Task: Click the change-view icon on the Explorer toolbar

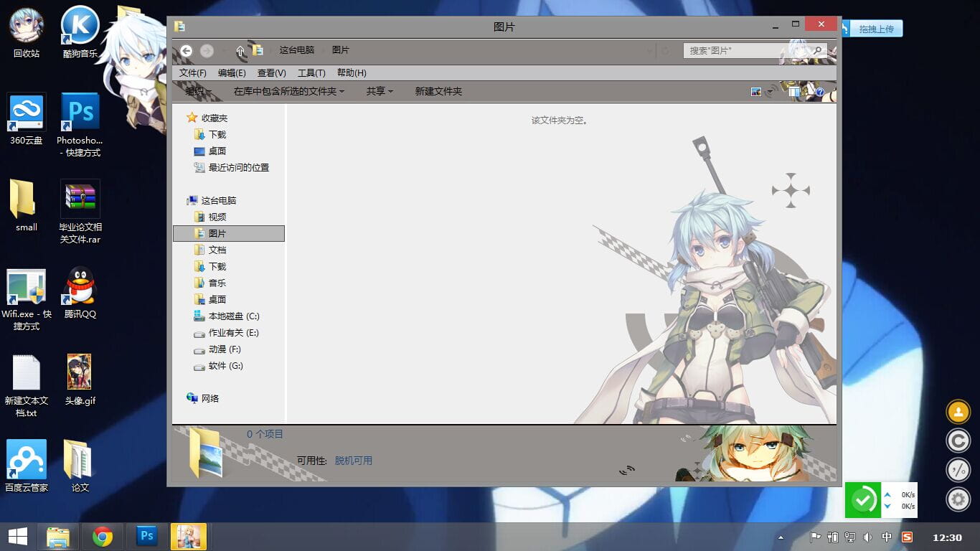Action: tap(756, 91)
